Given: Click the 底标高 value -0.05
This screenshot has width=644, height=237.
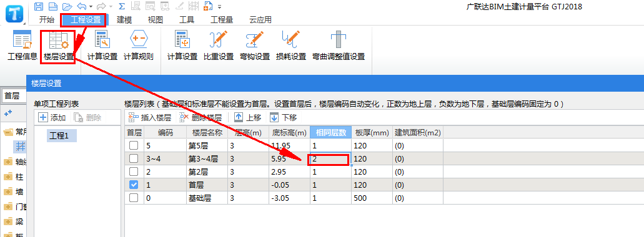Looking at the screenshot, I should 289,185.
